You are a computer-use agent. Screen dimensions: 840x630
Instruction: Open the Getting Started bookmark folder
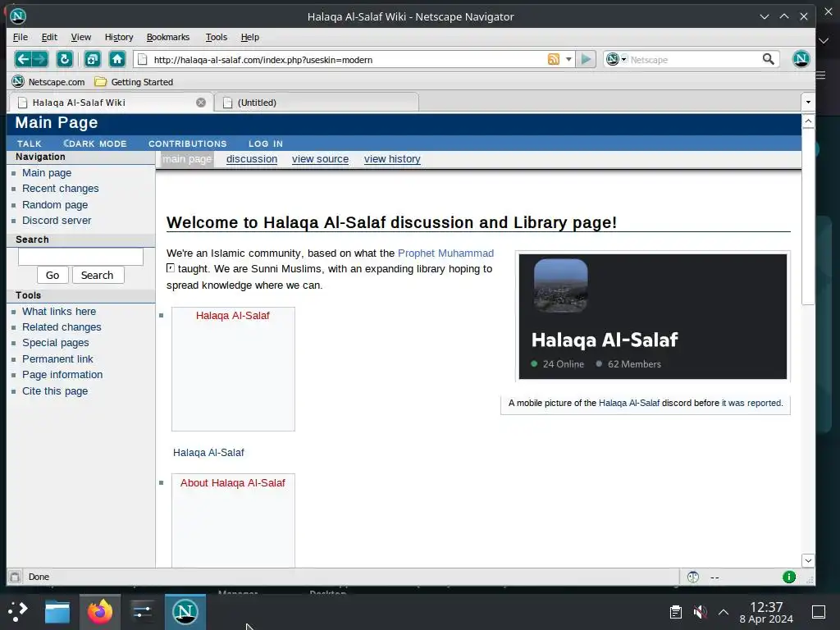[134, 82]
